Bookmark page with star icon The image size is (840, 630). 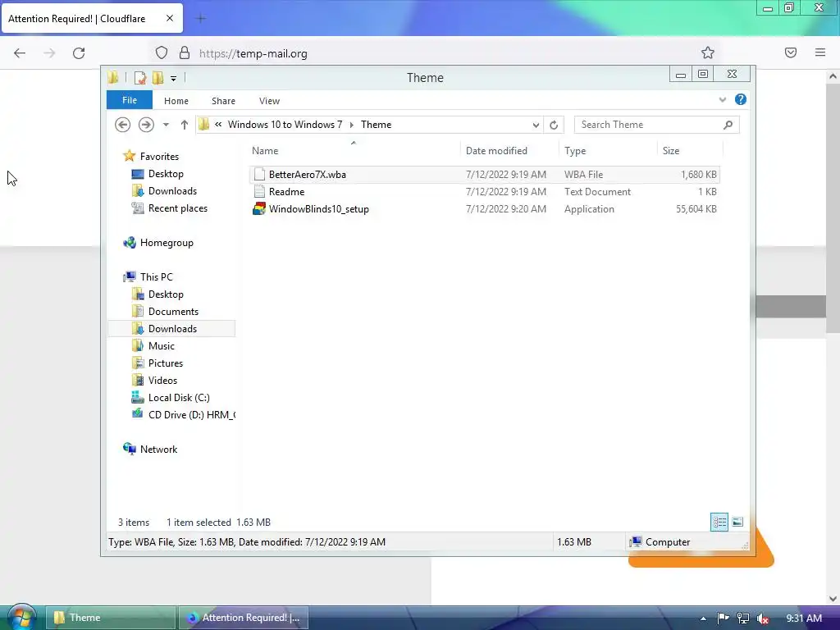pyautogui.click(x=708, y=52)
